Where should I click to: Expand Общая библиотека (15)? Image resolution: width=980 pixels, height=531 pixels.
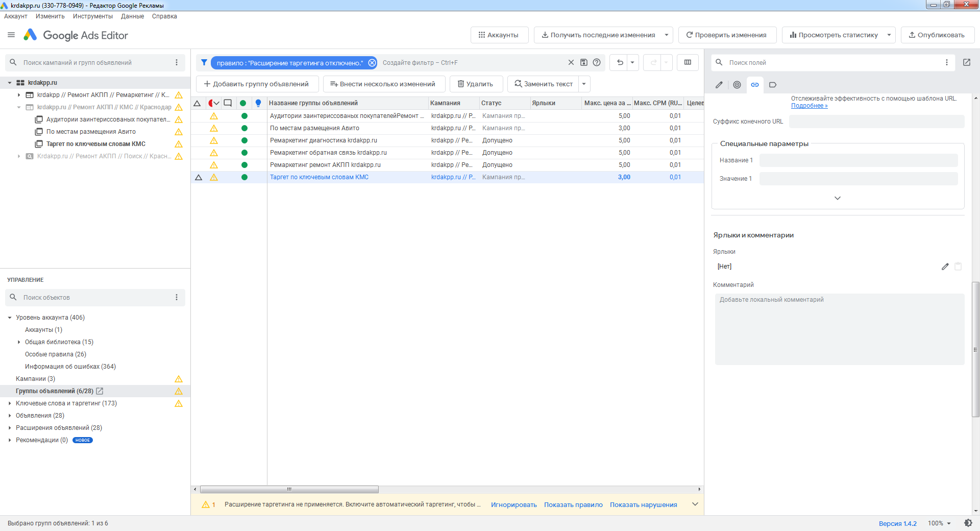(19, 342)
